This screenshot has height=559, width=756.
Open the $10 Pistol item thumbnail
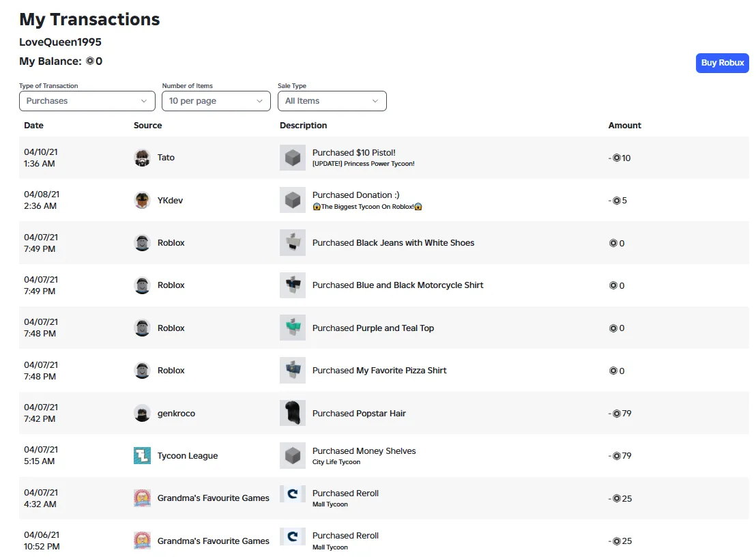tap(293, 158)
